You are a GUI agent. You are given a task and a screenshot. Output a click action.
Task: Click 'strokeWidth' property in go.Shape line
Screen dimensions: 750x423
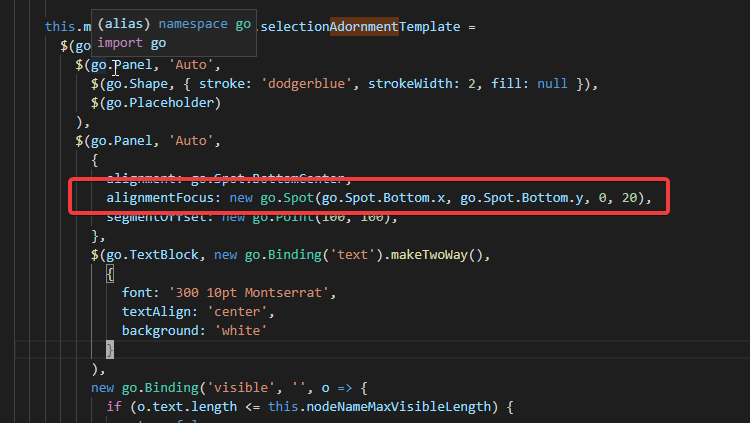[x=410, y=84]
